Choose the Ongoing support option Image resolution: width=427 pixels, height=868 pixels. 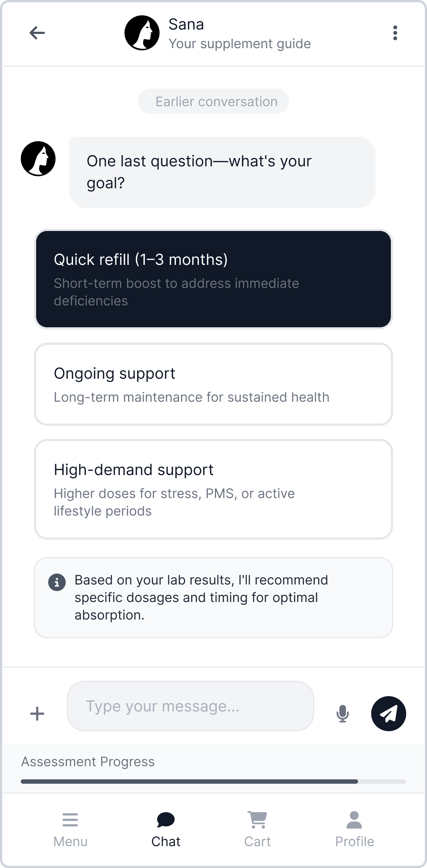213,384
